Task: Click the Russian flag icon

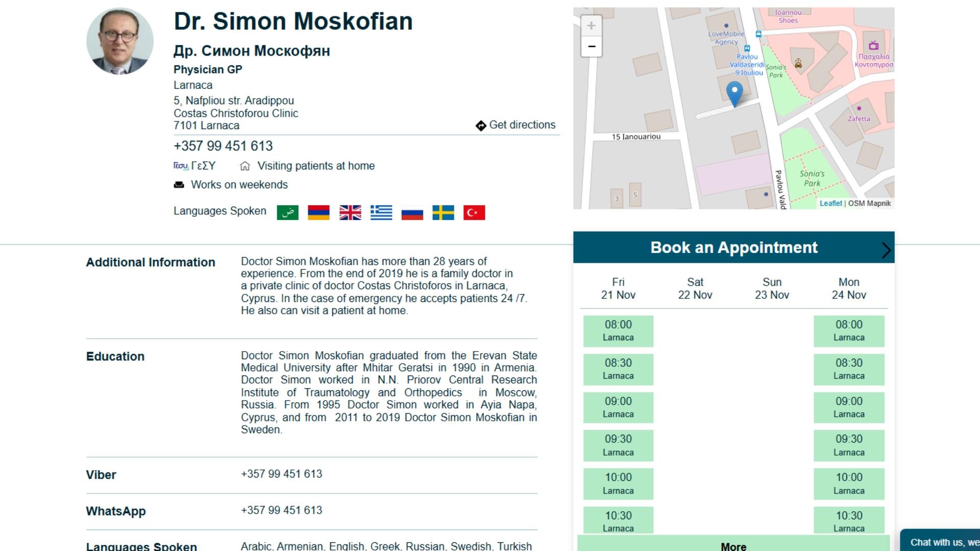Action: click(x=412, y=212)
